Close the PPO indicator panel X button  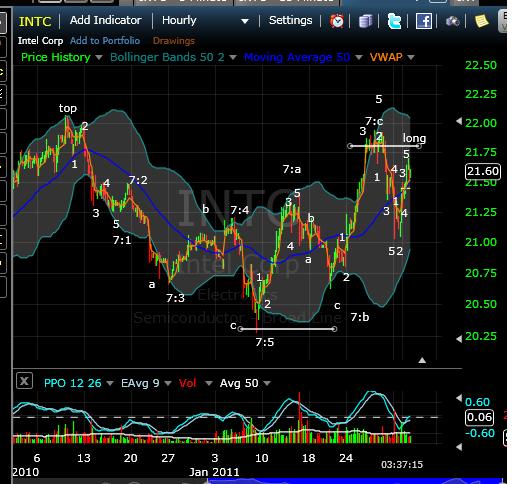click(24, 381)
